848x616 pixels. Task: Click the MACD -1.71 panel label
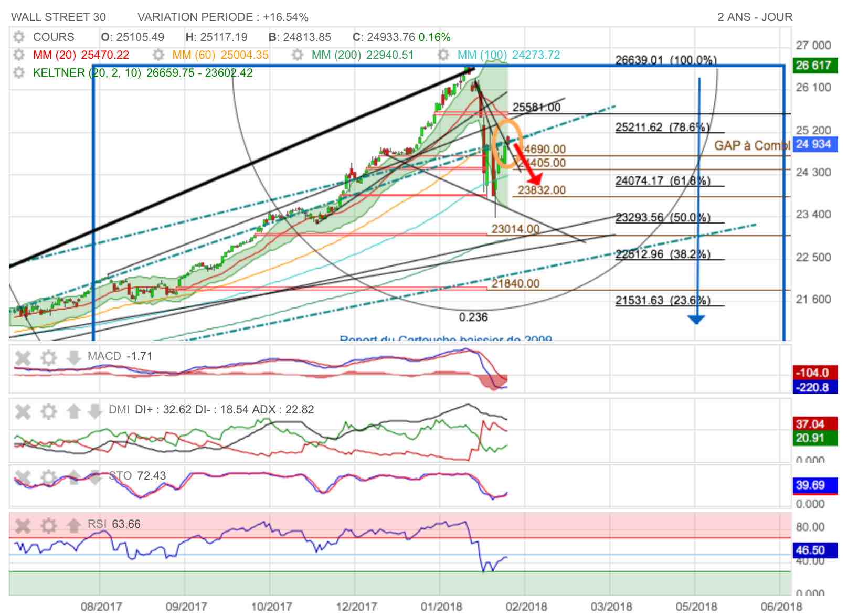(x=120, y=356)
